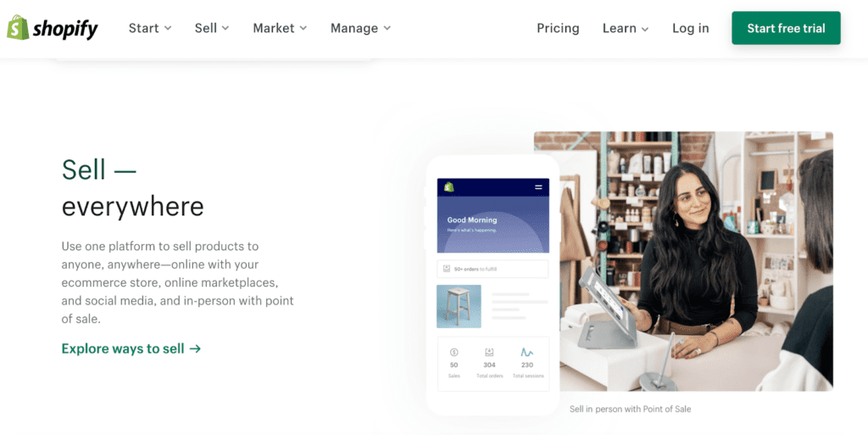Screen dimensions: 868x435
Task: Expand the Start dropdown menu
Action: pos(150,28)
